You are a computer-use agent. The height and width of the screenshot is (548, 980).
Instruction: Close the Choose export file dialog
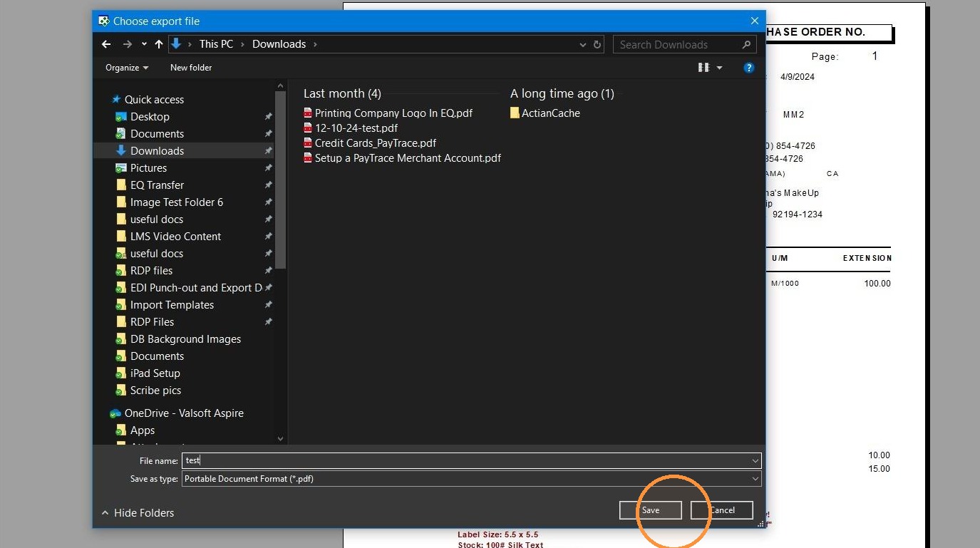click(x=754, y=21)
